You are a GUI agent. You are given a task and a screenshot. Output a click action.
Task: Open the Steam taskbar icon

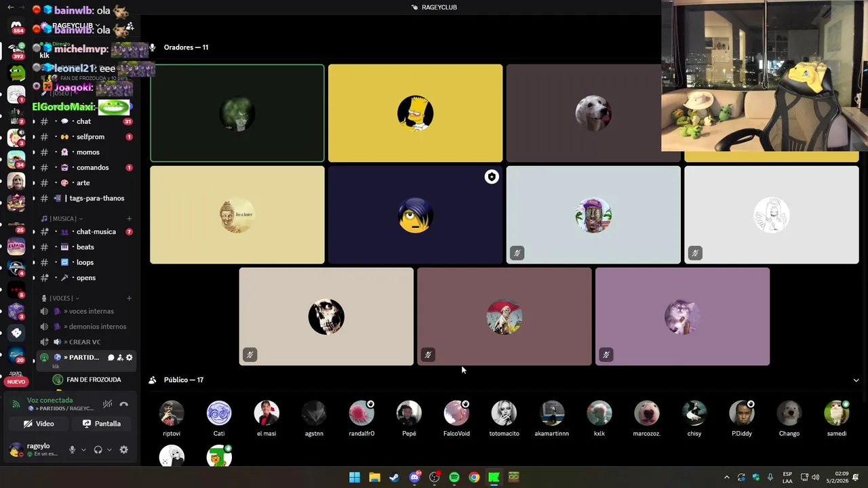click(x=394, y=478)
